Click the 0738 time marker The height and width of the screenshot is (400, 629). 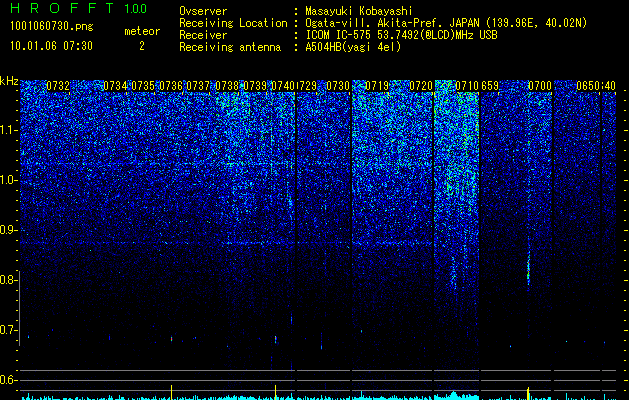227,86
